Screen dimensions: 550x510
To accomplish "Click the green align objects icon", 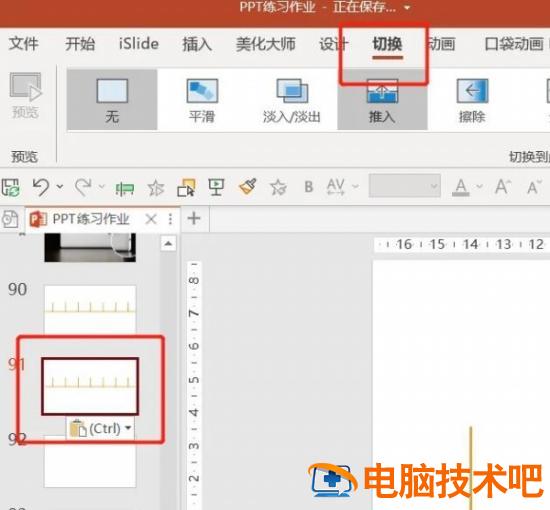I will [125, 188].
